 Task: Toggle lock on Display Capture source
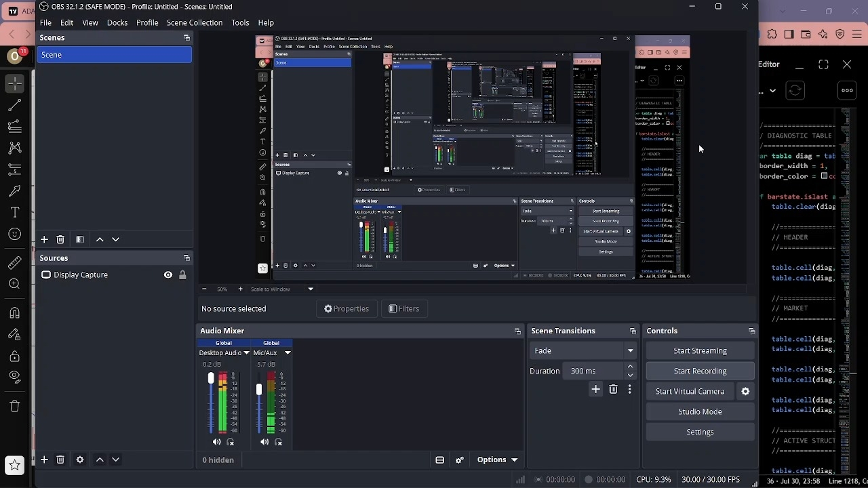(182, 274)
